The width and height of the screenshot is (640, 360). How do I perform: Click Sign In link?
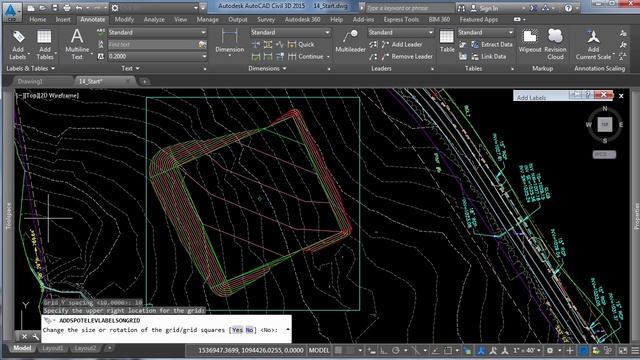point(489,8)
